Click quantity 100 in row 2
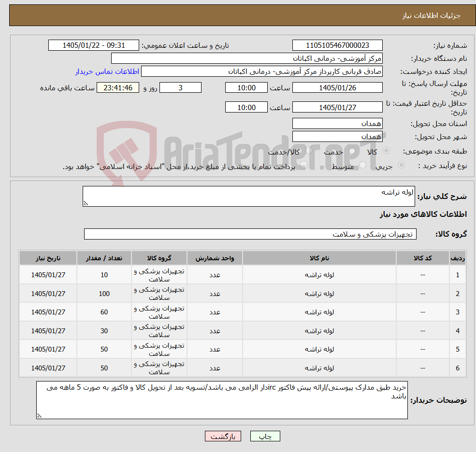This screenshot has height=452, width=476. (104, 293)
